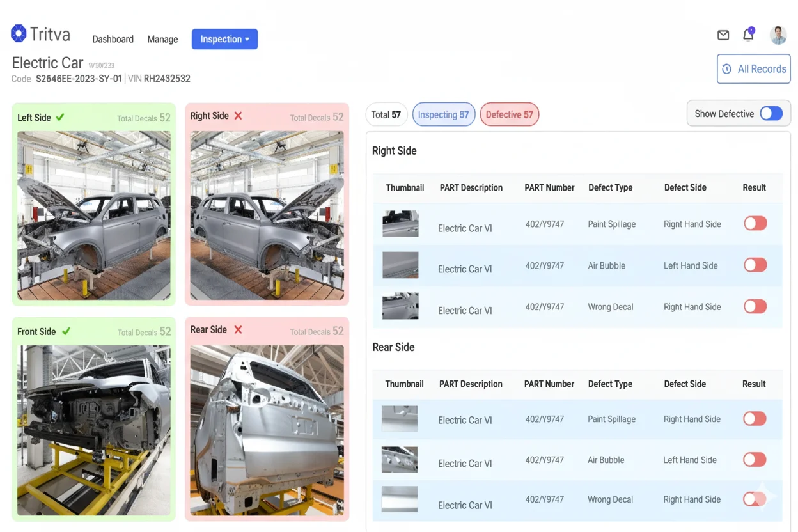Toggle Result for the Paint Spillage row
798x532 pixels.
pos(755,223)
